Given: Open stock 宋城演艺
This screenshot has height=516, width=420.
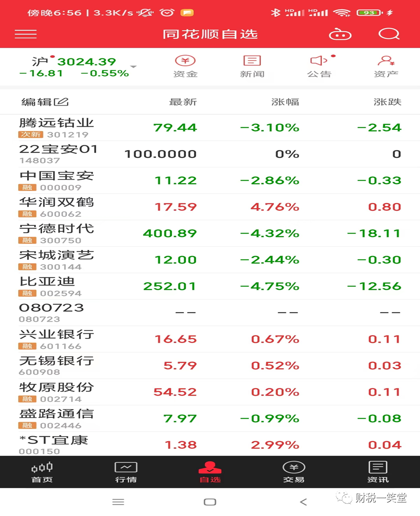Looking at the screenshot, I should click(210, 260).
